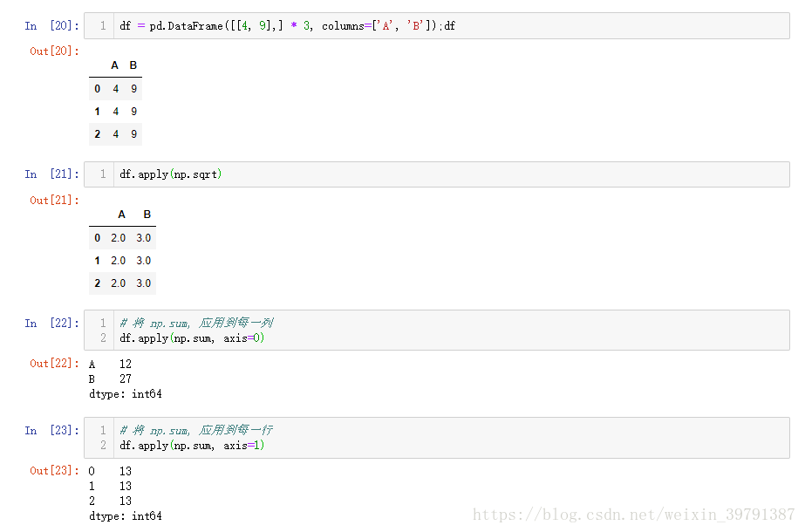Click row index 1 in the Out[20] table
The image size is (805, 532).
tap(97, 112)
